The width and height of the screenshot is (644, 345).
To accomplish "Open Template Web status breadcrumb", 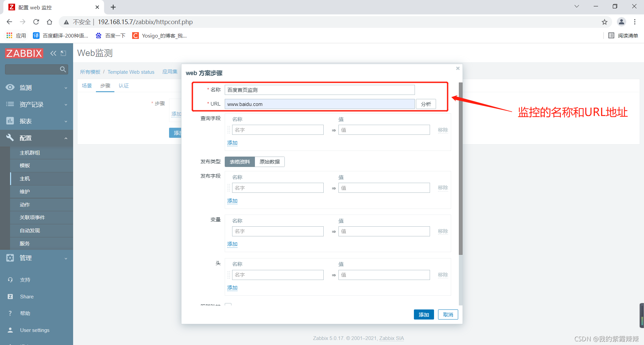I will point(131,72).
